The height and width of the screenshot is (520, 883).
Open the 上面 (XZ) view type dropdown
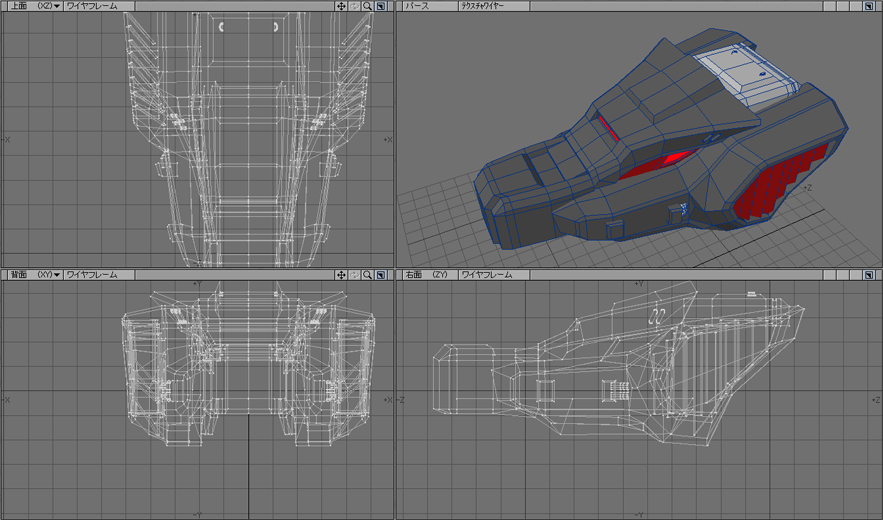tap(33, 6)
